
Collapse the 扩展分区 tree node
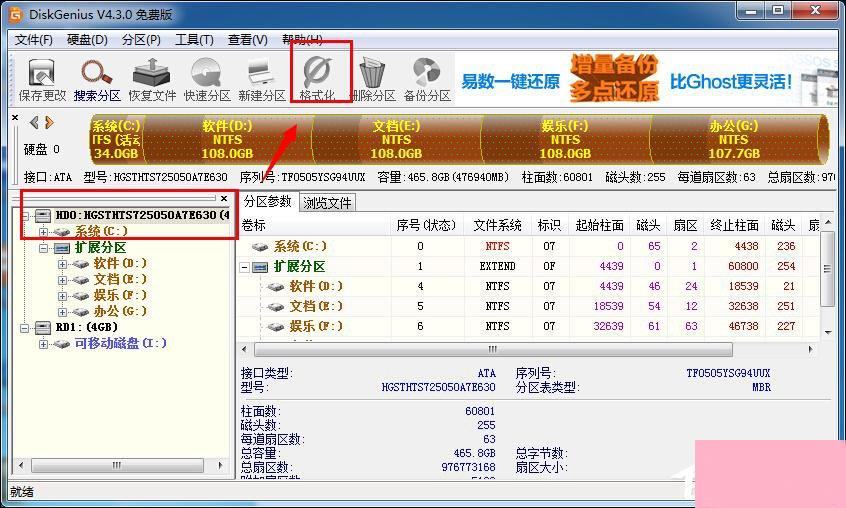coord(44,248)
